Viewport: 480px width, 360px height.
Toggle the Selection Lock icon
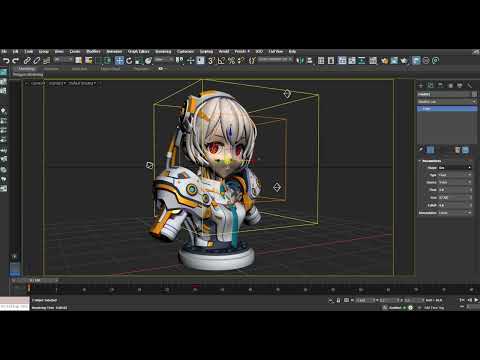pos(338,300)
